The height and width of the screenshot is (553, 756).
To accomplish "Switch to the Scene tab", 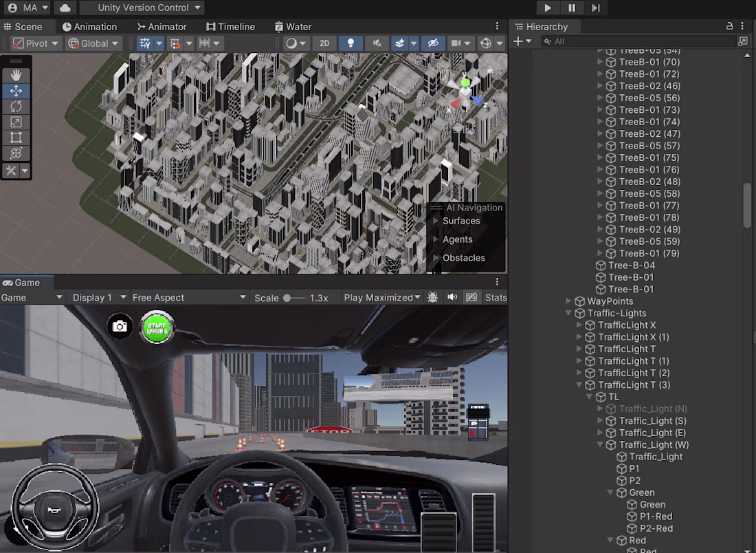I will [23, 27].
